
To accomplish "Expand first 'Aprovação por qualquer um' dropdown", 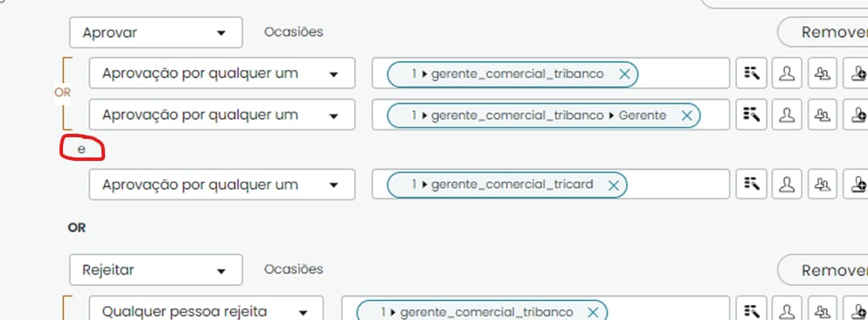I will [222, 73].
